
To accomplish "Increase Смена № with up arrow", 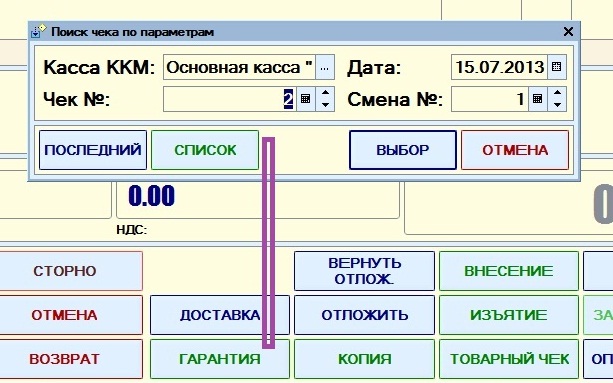I will (557, 93).
